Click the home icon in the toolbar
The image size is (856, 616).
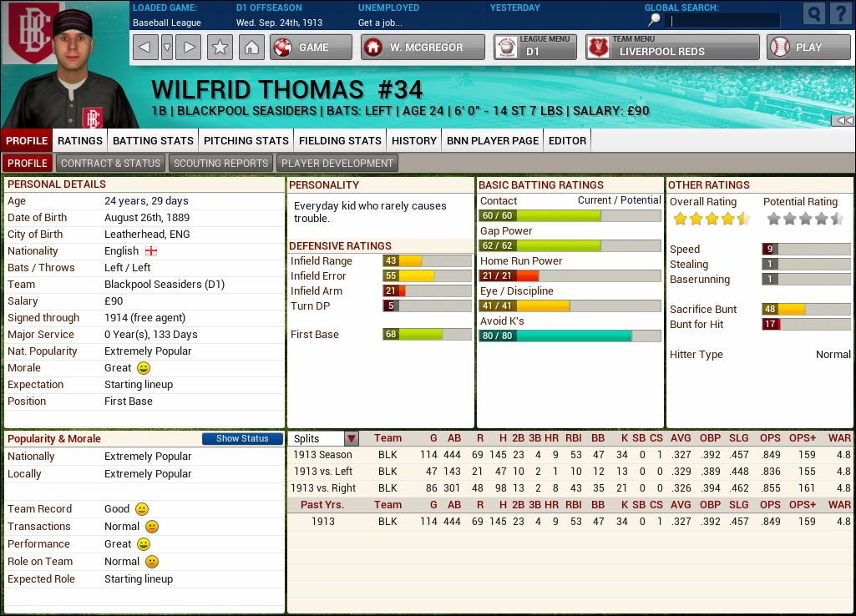click(252, 48)
